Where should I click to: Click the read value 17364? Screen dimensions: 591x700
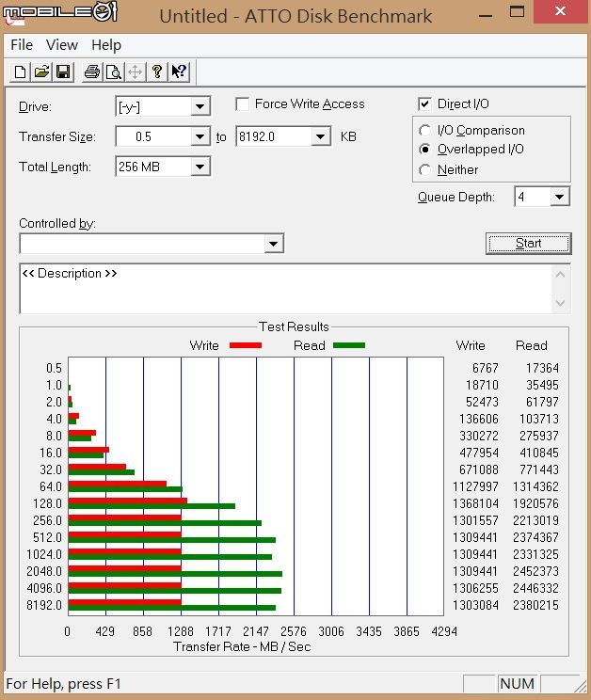[542, 368]
